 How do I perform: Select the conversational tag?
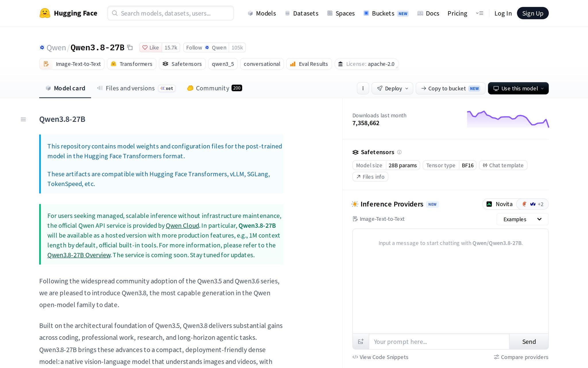point(262,64)
